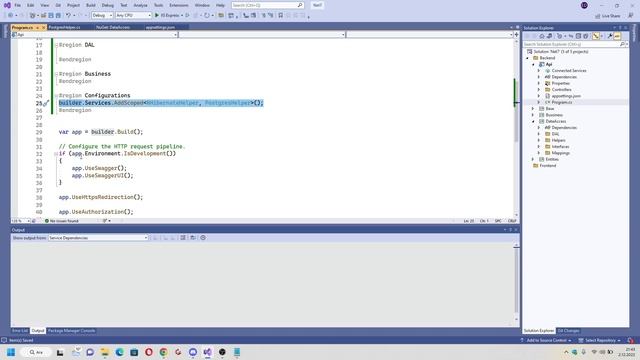
Task: Collapse the Backend folder in Solution Explorer
Action: (527, 58)
